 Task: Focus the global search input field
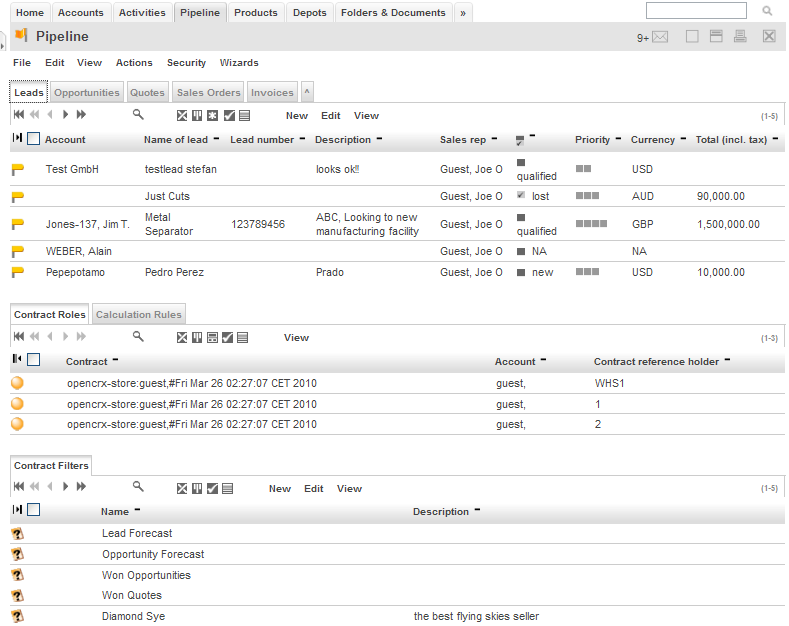[x=696, y=11]
